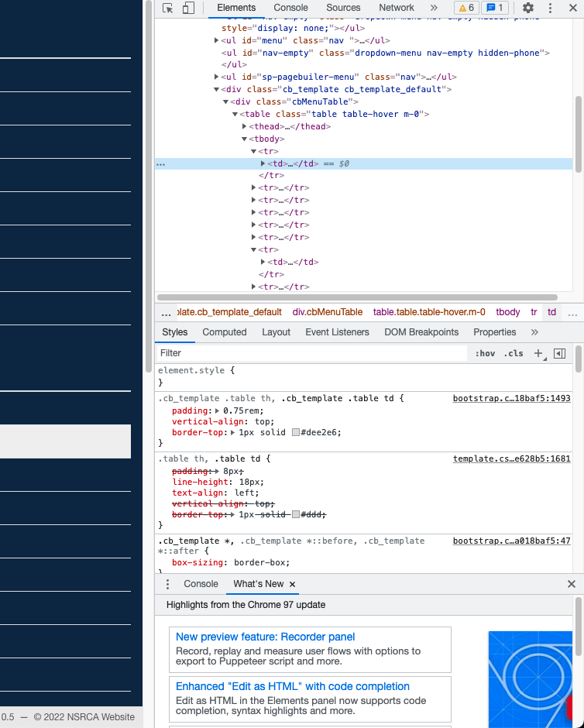
Task: Click the elements tree horizontal scrollbar
Action: pos(357,297)
